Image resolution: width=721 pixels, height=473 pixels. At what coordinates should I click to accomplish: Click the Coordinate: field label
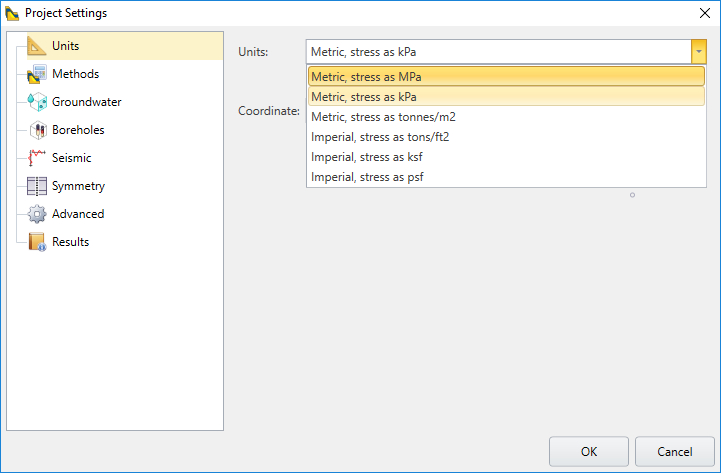pyautogui.click(x=269, y=111)
